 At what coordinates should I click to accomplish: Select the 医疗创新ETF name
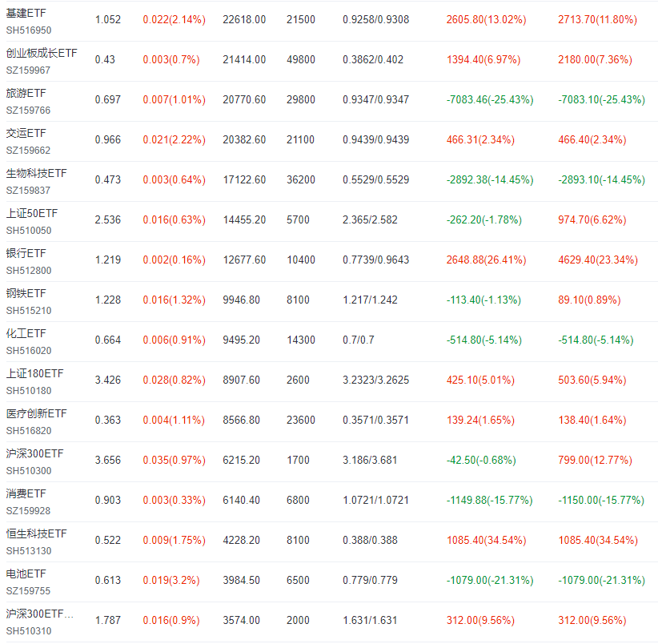pyautogui.click(x=37, y=413)
